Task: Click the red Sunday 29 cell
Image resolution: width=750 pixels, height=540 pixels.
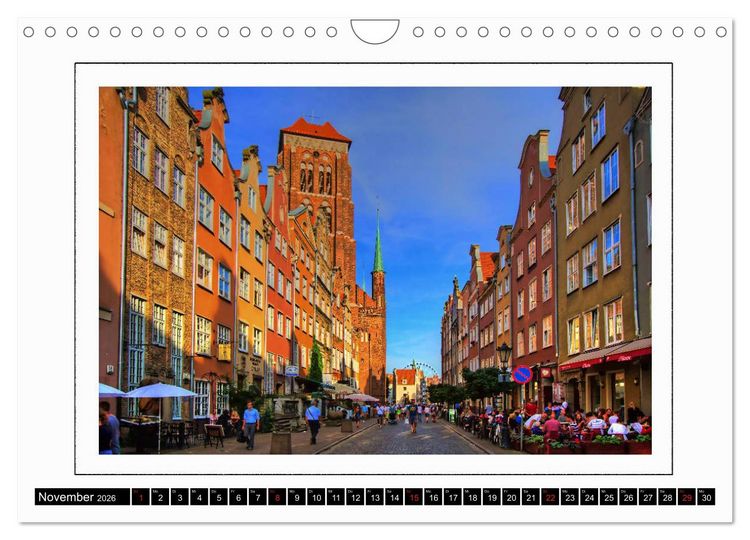Action: [x=687, y=496]
